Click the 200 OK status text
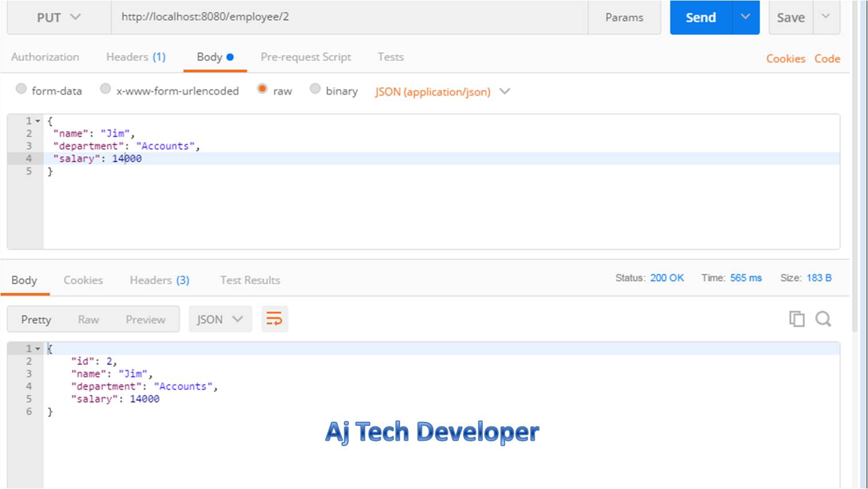Viewport: 868px width, 489px height. 667,278
